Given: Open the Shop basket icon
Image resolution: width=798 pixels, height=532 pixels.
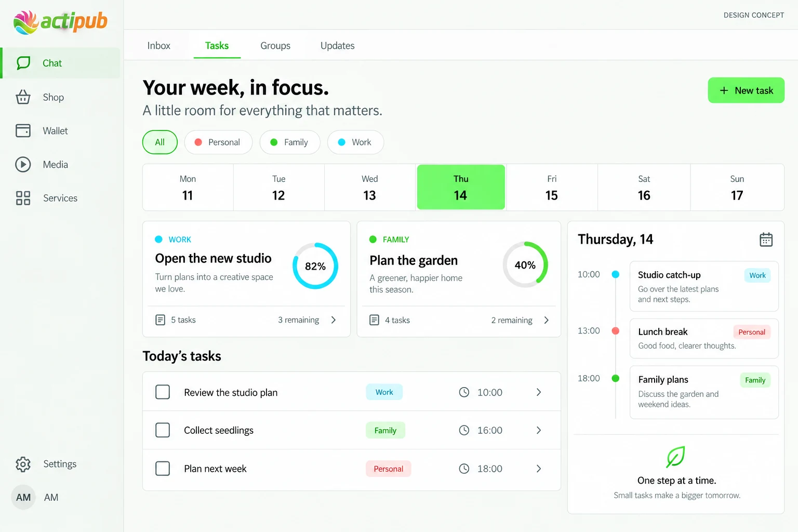Looking at the screenshot, I should tap(23, 97).
